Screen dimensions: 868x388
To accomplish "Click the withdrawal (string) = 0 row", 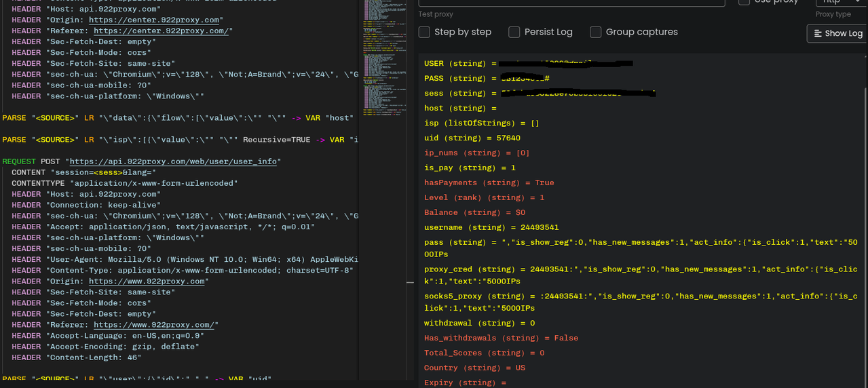I will [480, 323].
